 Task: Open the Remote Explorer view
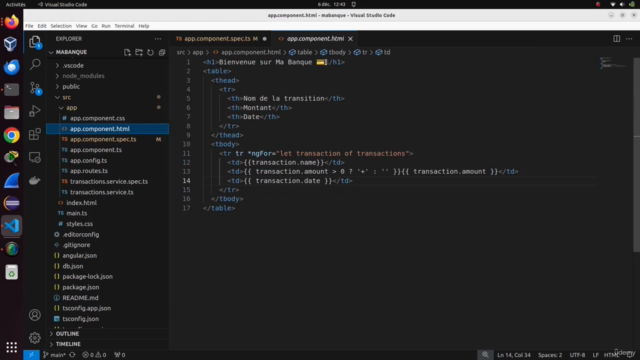pyautogui.click(x=35, y=157)
